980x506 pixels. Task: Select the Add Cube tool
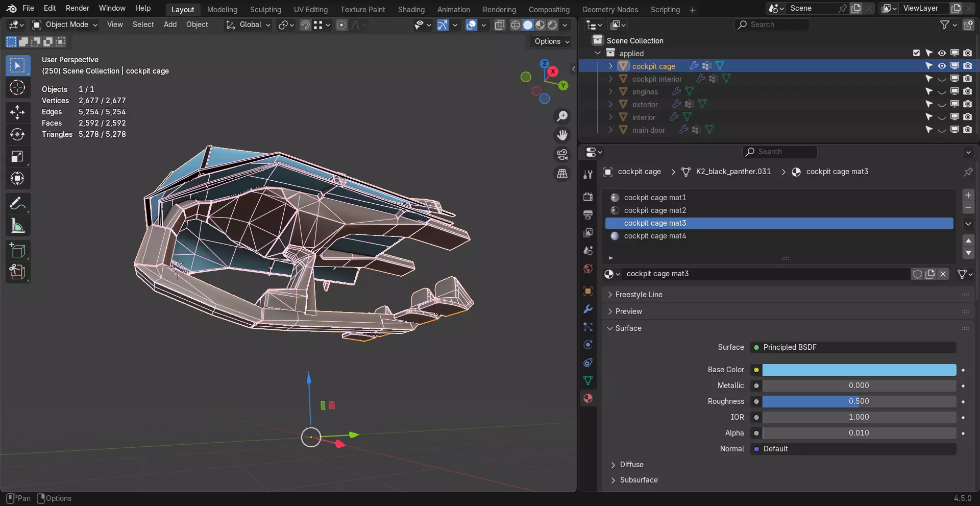[17, 251]
